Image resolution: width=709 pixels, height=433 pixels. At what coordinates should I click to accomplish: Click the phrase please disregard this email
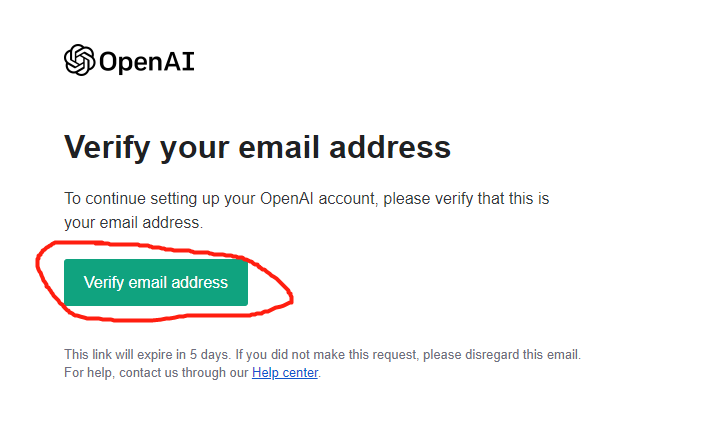point(501,354)
